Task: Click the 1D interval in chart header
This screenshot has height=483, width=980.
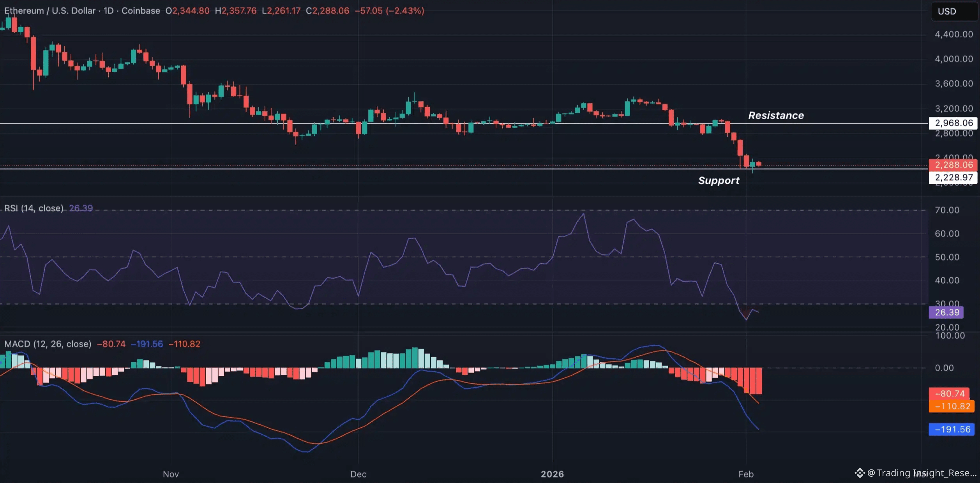Action: point(108,11)
